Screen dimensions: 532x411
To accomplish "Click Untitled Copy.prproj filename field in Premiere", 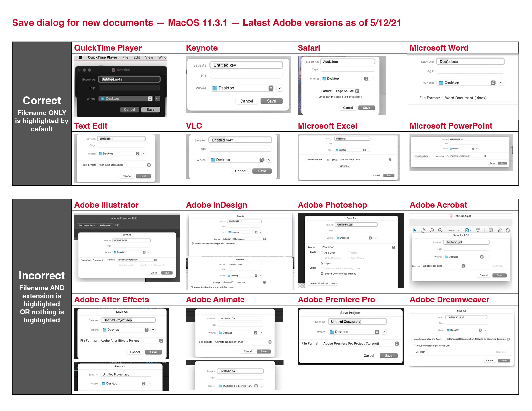I will pyautogui.click(x=357, y=322).
